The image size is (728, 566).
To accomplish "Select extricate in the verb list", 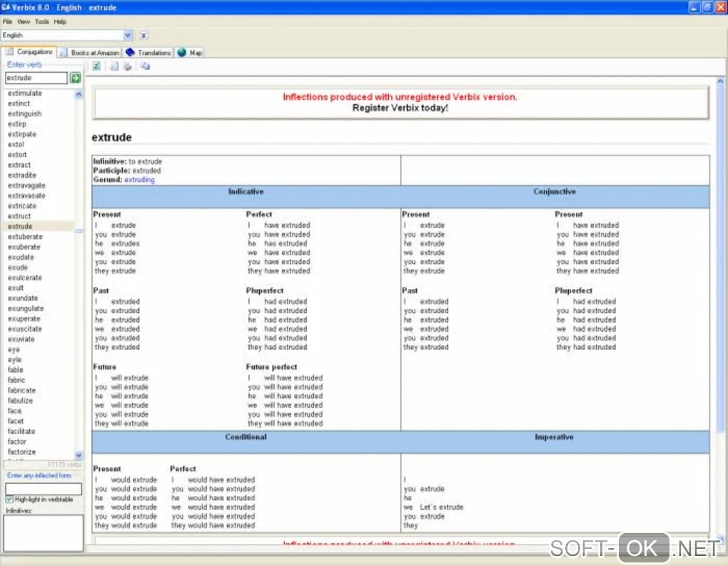I will coord(22,206).
